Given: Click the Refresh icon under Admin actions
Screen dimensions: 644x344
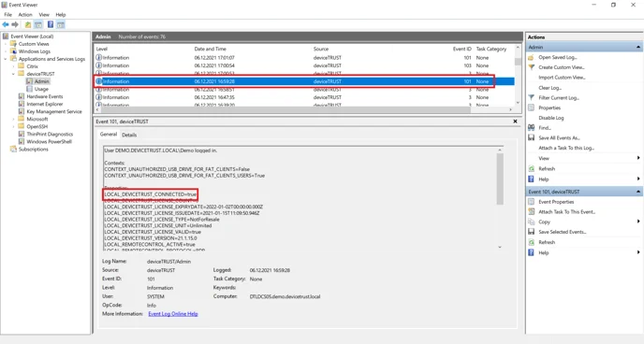Looking at the screenshot, I should 531,168.
